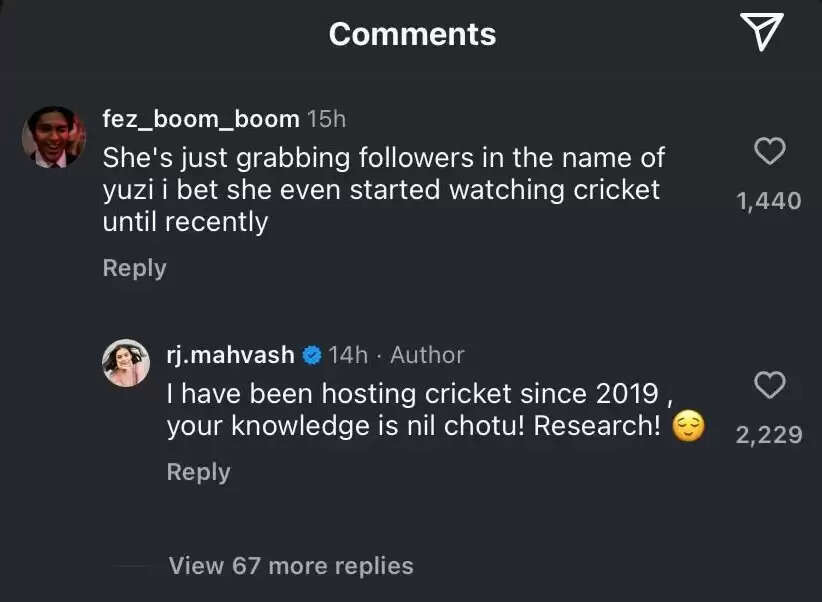Open rj.mahvash's profile via username link
The height and width of the screenshot is (602, 822).
[231, 354]
